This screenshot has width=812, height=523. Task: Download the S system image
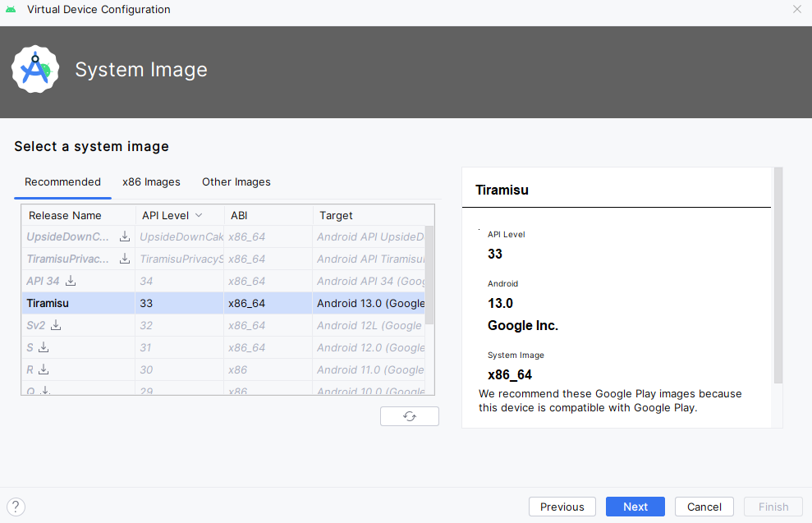pyautogui.click(x=44, y=347)
